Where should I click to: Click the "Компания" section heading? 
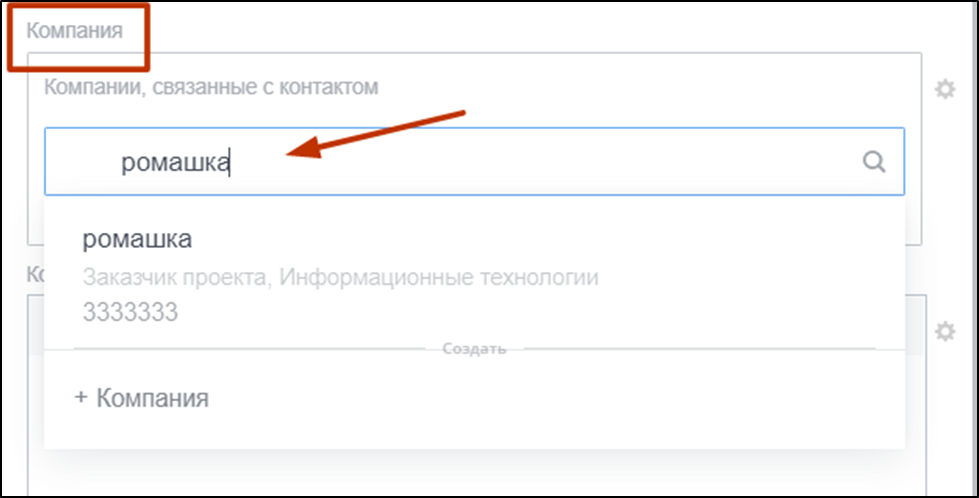point(75,30)
